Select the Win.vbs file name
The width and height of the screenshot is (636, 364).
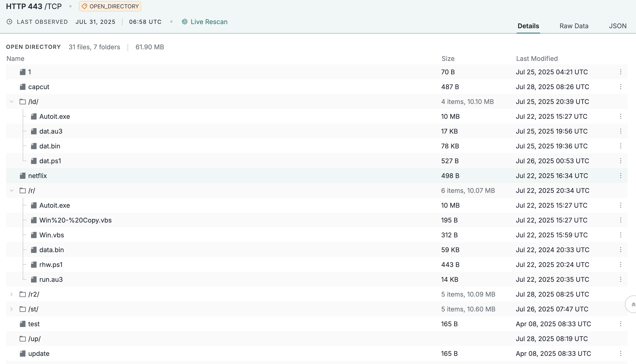tap(51, 235)
